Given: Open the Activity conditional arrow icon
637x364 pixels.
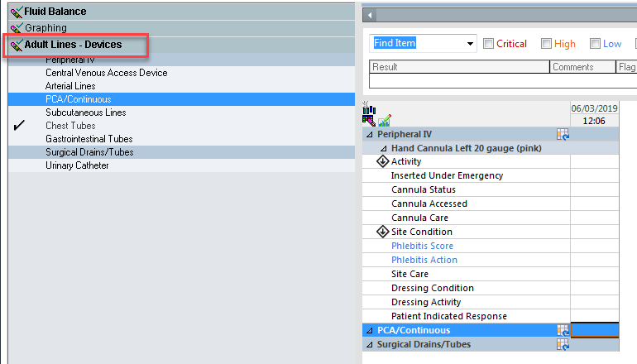Looking at the screenshot, I should click(x=382, y=161).
